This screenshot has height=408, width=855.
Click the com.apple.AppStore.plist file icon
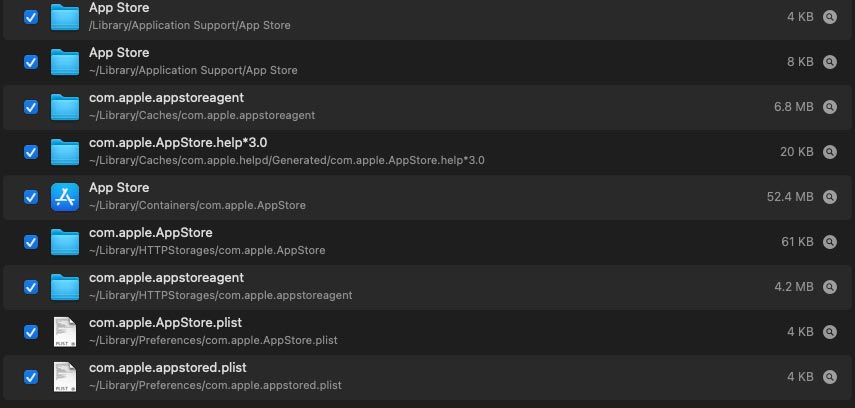(64, 332)
